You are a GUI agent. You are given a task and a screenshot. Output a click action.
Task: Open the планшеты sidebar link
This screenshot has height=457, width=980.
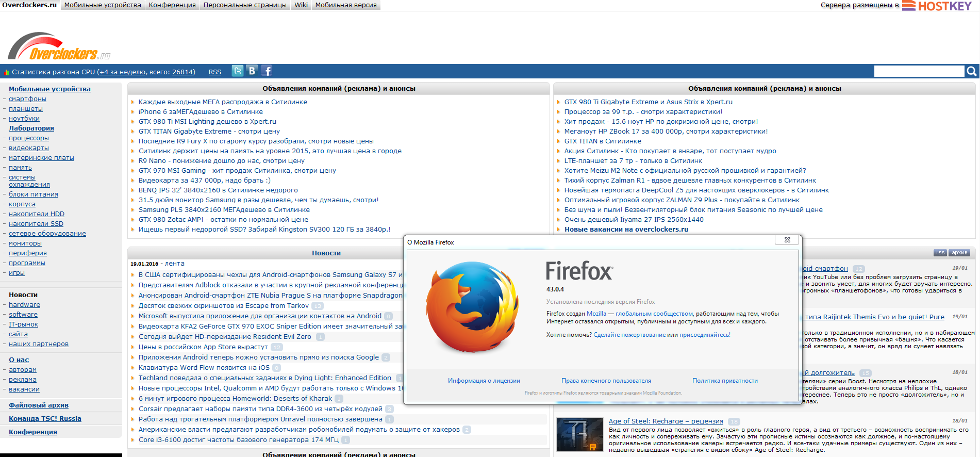point(26,109)
